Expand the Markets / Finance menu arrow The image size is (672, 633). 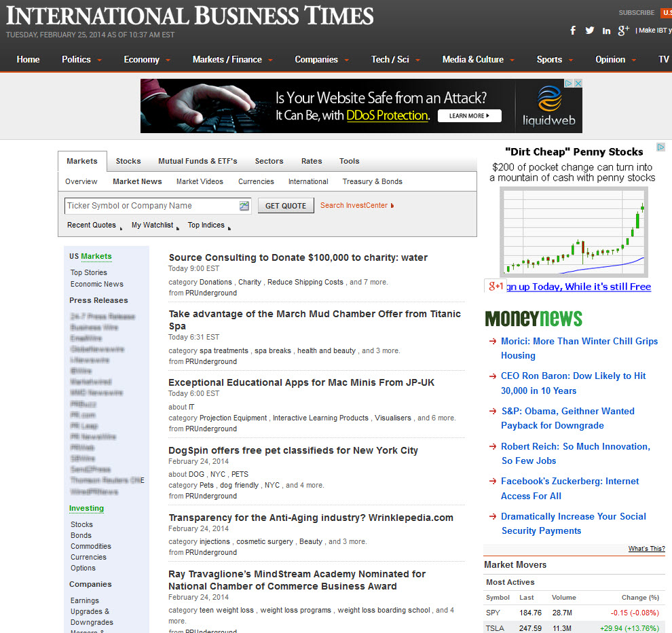coord(270,60)
